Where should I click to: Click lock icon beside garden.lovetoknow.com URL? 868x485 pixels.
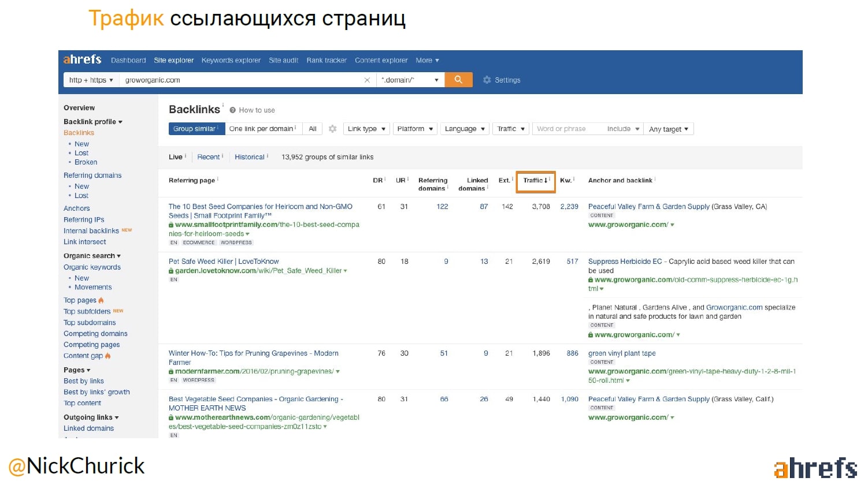tap(171, 271)
